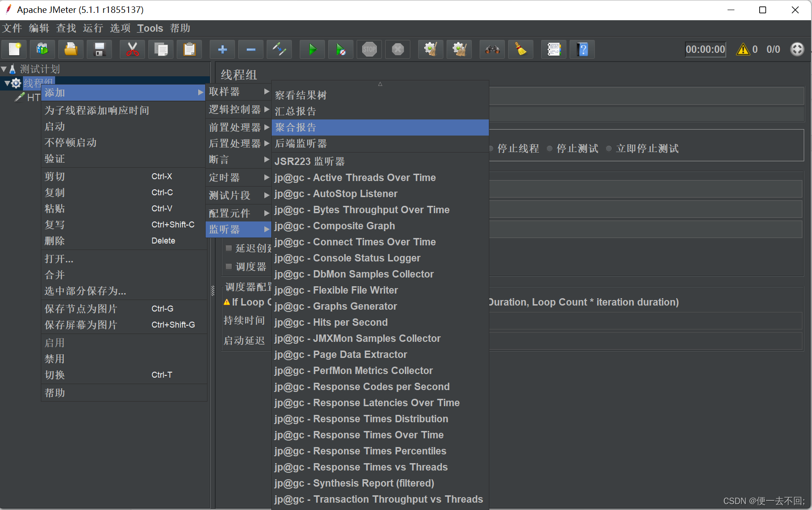Click the New test plan toolbar icon

[15, 49]
